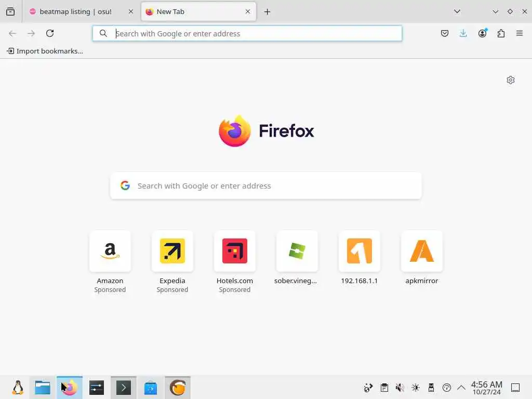Open the clock showing 4:56 AM

[486, 388]
